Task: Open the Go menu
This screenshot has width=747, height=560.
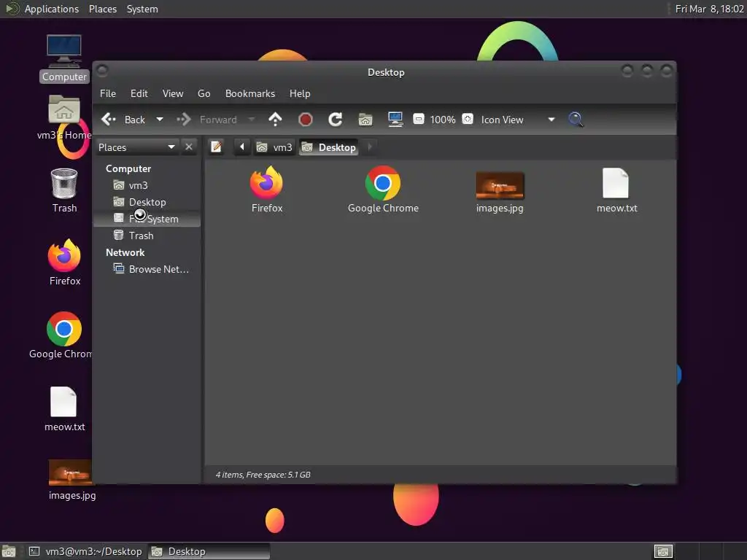Action: coord(204,93)
